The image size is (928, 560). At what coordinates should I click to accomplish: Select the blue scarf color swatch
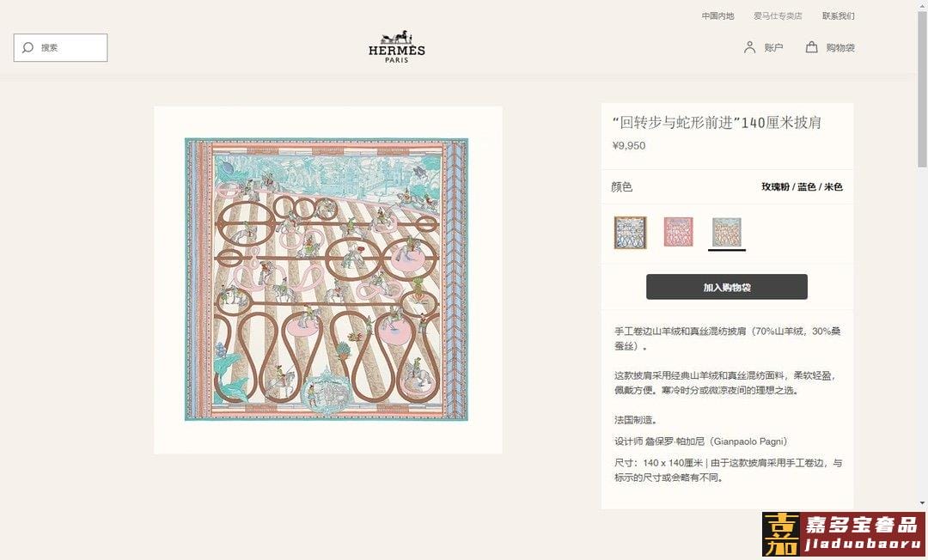pos(631,233)
